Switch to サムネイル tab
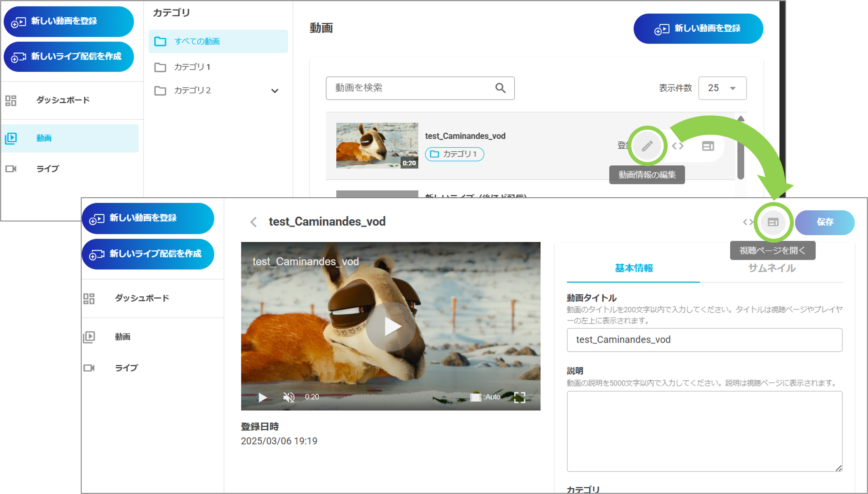868x494 pixels. (771, 268)
